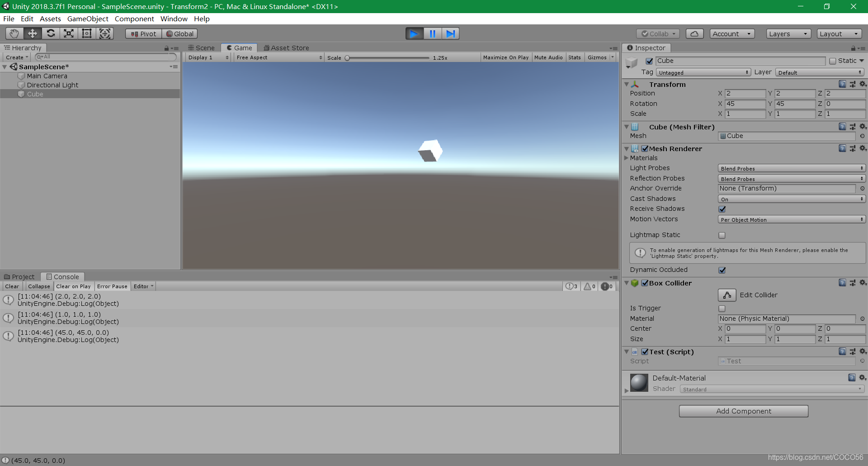The height and width of the screenshot is (466, 868).
Task: Open the Tag dropdown showing Untagged
Action: point(703,72)
